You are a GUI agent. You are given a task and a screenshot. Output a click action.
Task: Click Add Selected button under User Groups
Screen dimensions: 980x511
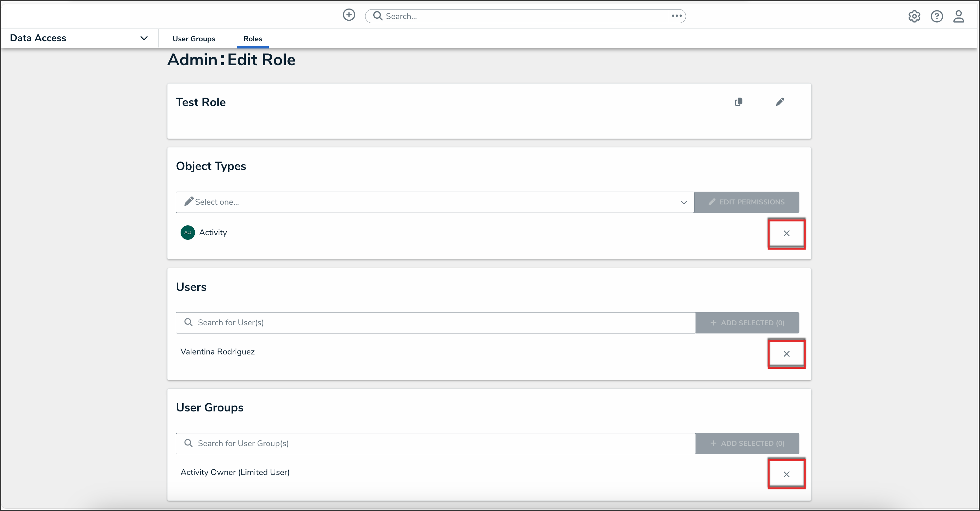pos(747,443)
